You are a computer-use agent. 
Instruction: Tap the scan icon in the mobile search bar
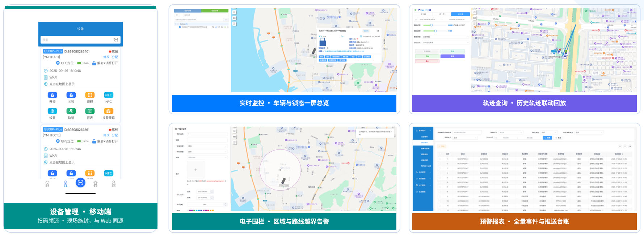click(116, 40)
